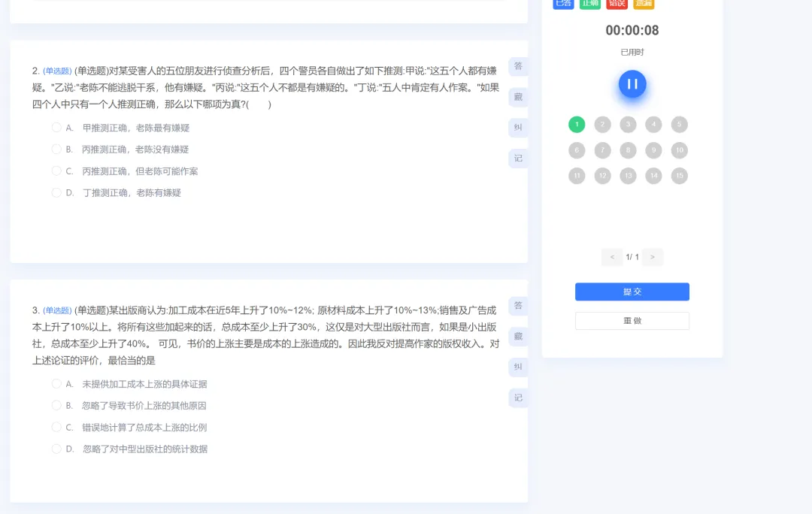The height and width of the screenshot is (514, 812).
Task: Click the green 正确 legend tag
Action: pos(590,5)
